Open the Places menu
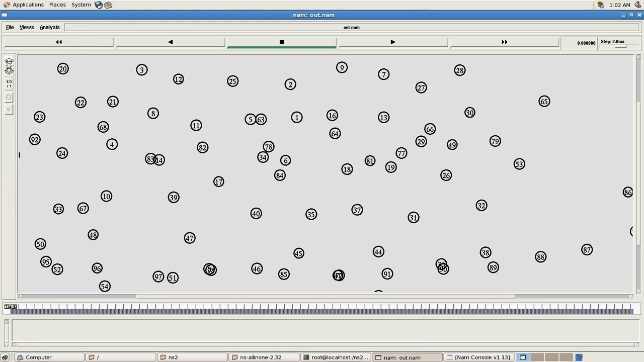Screen dimensions: 644x362 57,5
